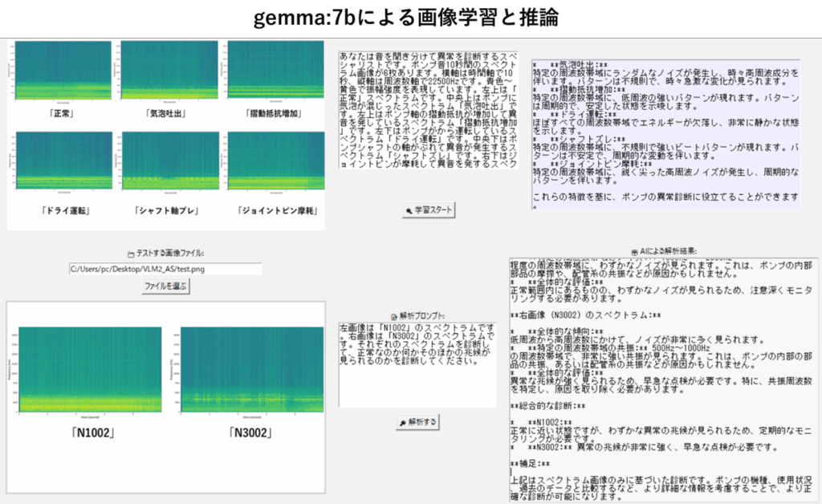Focus the test image file path field

165,269
